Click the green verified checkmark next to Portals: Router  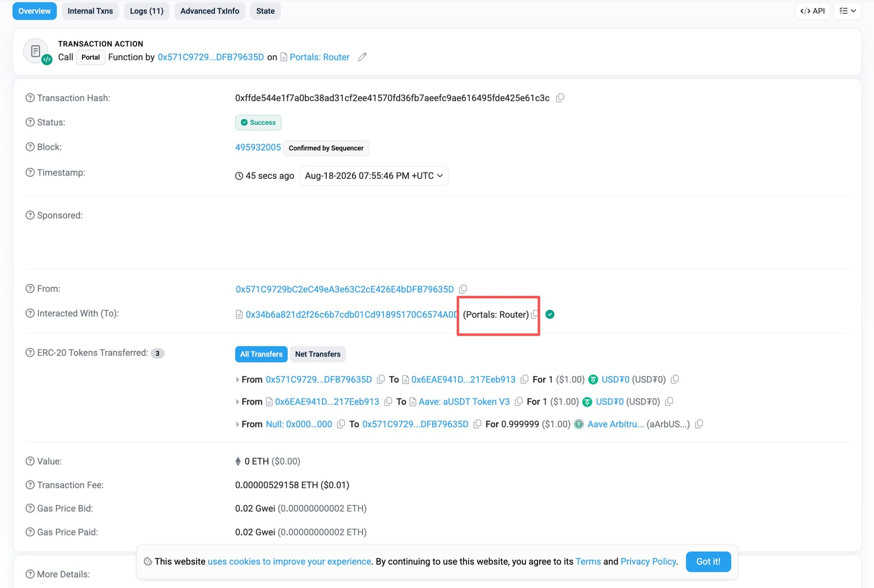tap(550, 315)
